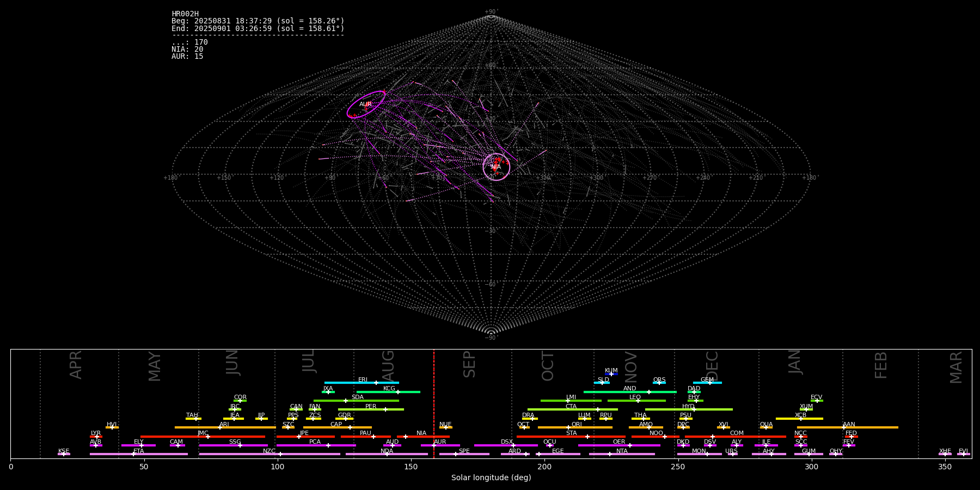Select the PCA shower bar in the timeline
This screenshot has width=980, height=490.
coord(316,445)
